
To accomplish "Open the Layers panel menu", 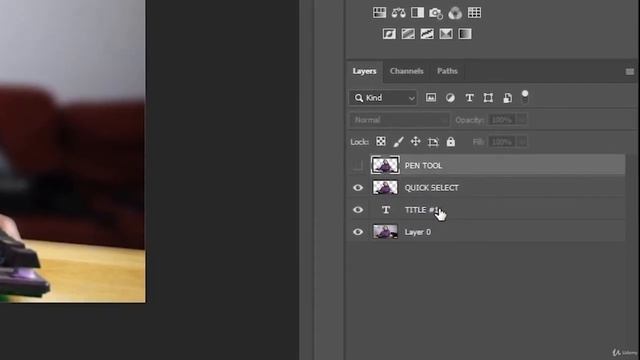I will coord(630,72).
